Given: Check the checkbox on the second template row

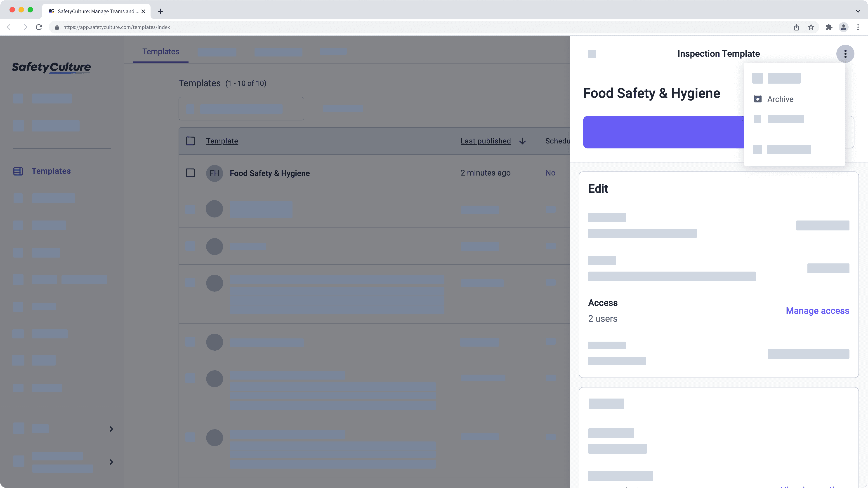Looking at the screenshot, I should coord(190,209).
